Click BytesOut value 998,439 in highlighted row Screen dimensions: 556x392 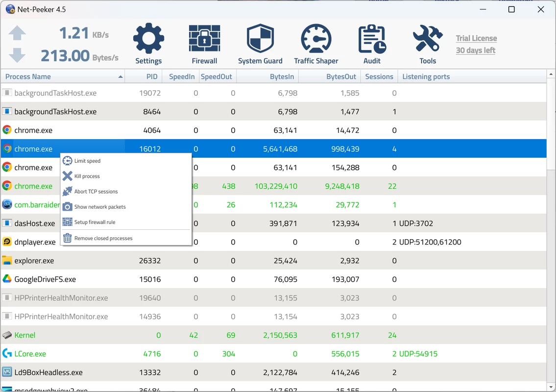pos(345,149)
